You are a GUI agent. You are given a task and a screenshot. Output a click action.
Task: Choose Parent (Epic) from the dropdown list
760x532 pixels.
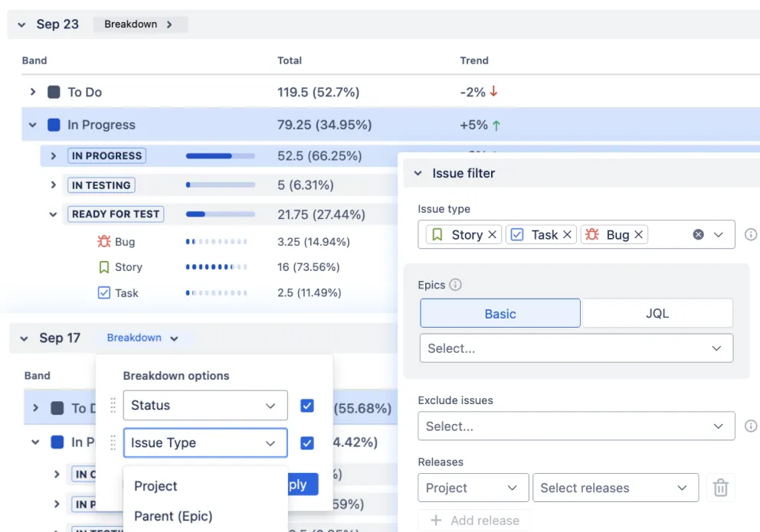pos(205,516)
